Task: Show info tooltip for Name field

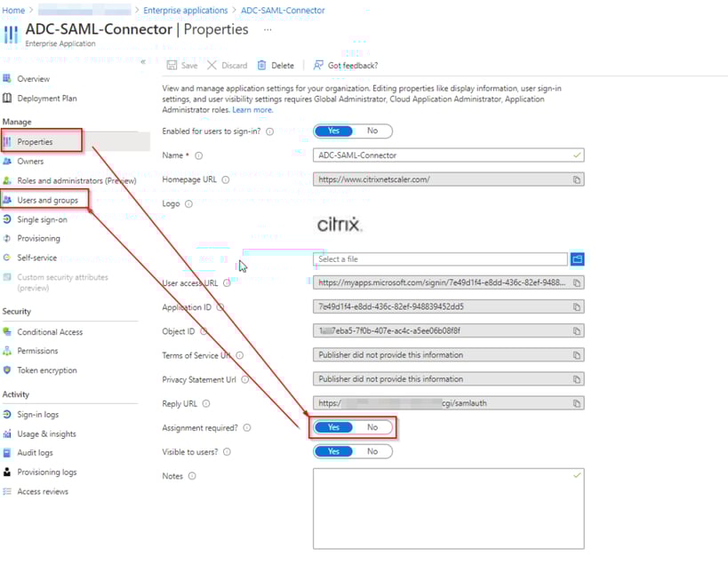Action: point(199,156)
